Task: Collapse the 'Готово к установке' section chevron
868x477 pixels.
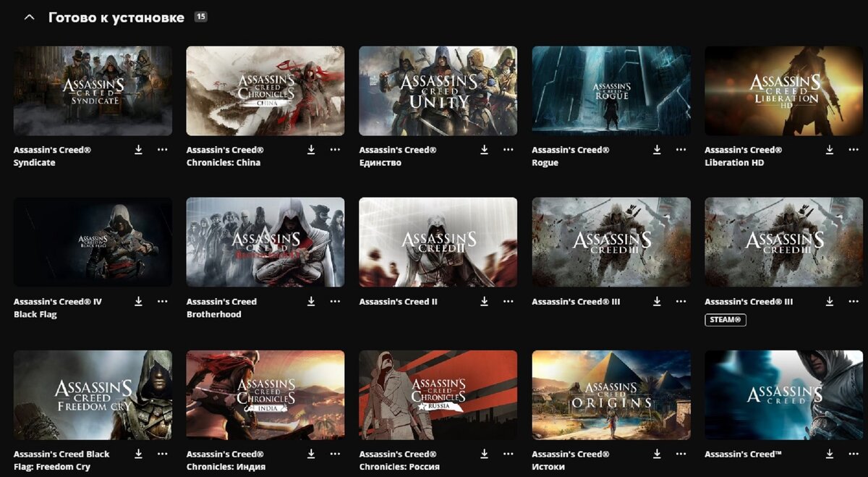Action: coord(29,17)
